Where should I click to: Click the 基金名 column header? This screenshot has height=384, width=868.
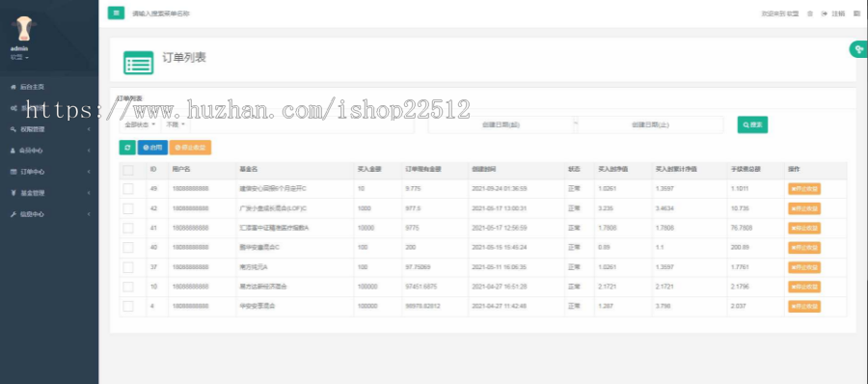pyautogui.click(x=248, y=169)
